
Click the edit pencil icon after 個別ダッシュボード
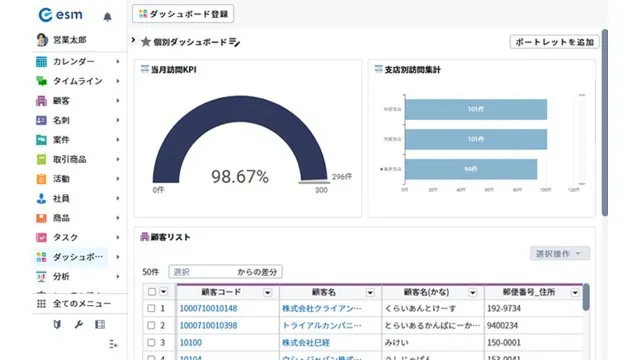click(x=234, y=42)
